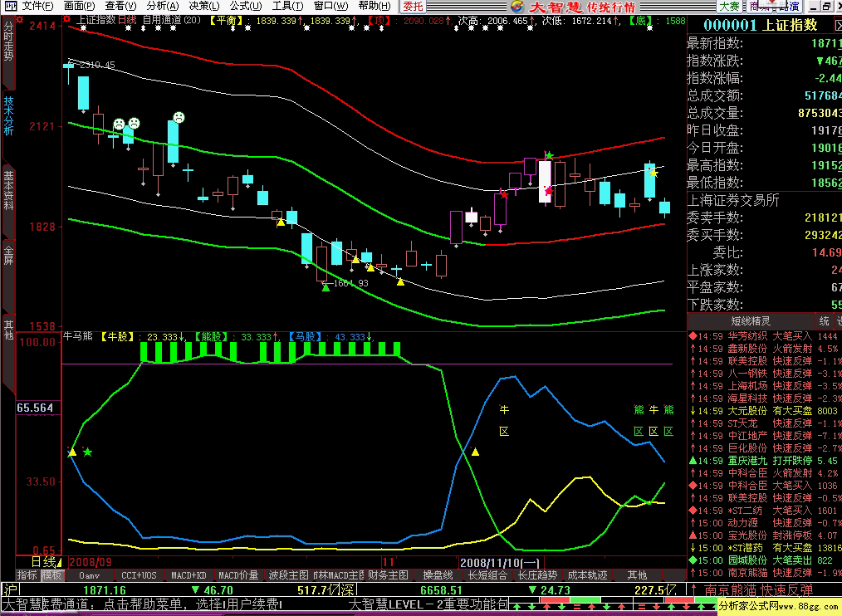The image size is (842, 616).
Task: Open the 分析(A) menu
Action: pos(163,6)
